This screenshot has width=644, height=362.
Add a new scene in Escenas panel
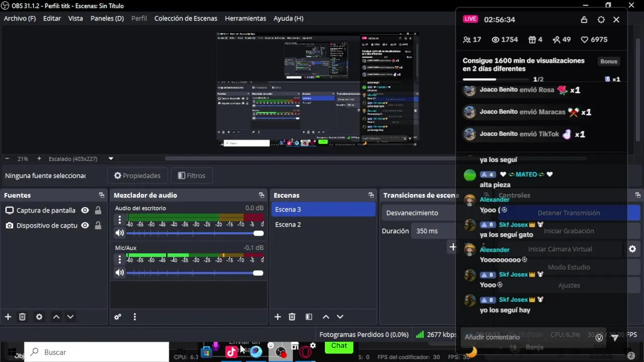[278, 317]
